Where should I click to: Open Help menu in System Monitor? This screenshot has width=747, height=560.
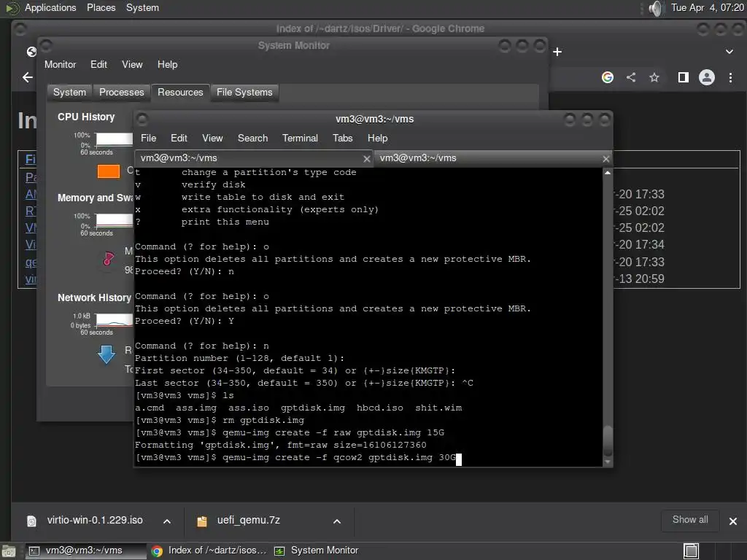(167, 64)
